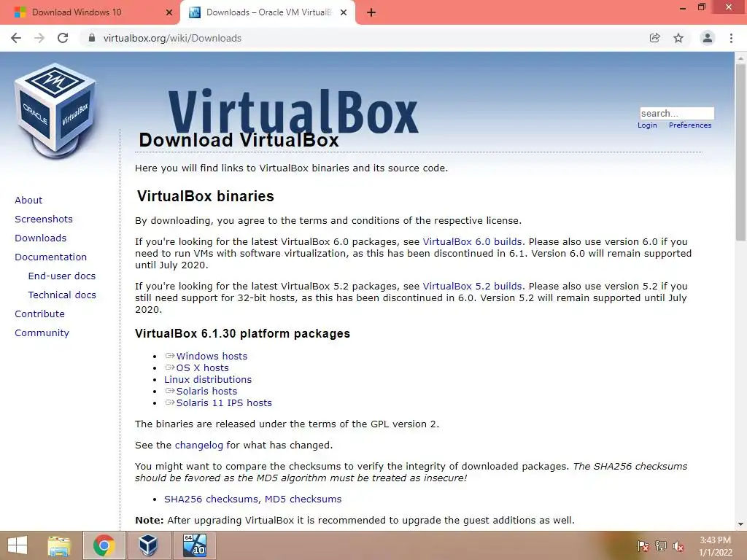The width and height of the screenshot is (747, 560).
Task: Close the Downloads – Oracle VM VirtualBox tab
Action: [344, 12]
